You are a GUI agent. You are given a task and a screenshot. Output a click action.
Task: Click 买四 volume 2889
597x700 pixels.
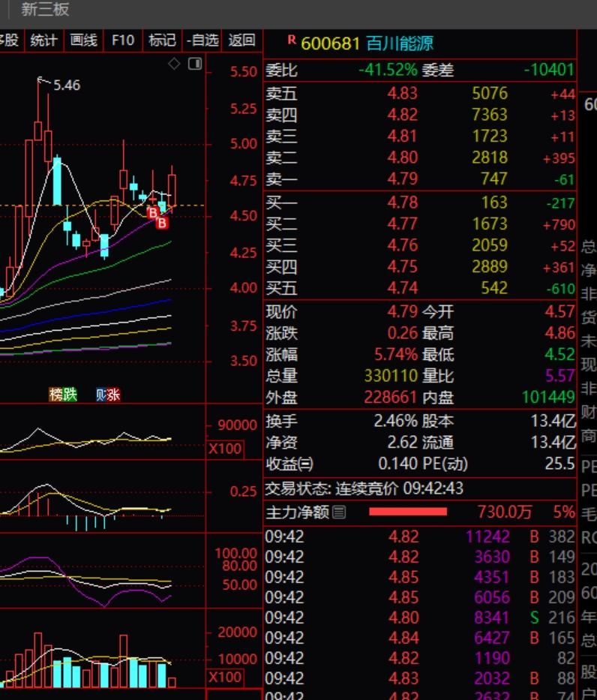tap(490, 267)
